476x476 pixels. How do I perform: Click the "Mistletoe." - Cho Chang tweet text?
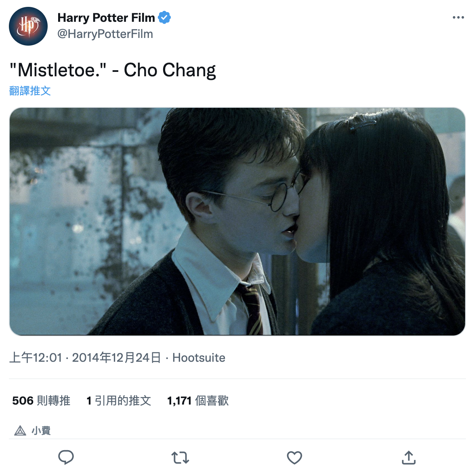point(113,70)
